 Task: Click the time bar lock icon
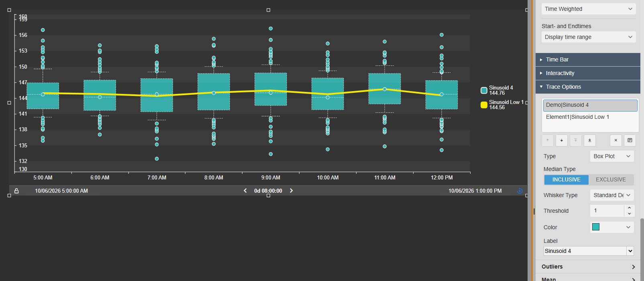point(16,191)
